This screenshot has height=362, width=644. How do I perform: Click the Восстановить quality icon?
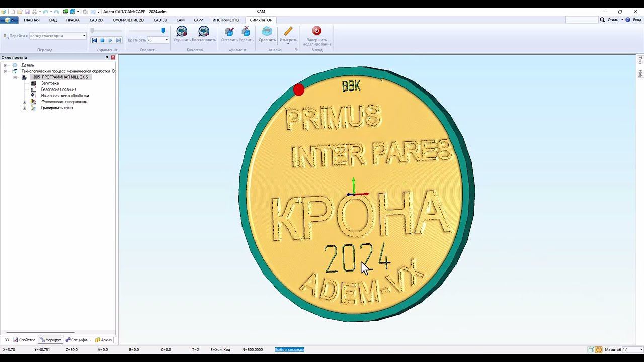pos(204,31)
